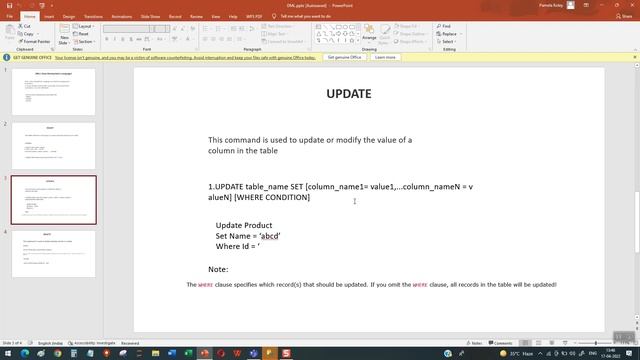The width and height of the screenshot is (640, 360).
Task: Click Accessibility: Investigate in status bar
Action: tap(92, 343)
